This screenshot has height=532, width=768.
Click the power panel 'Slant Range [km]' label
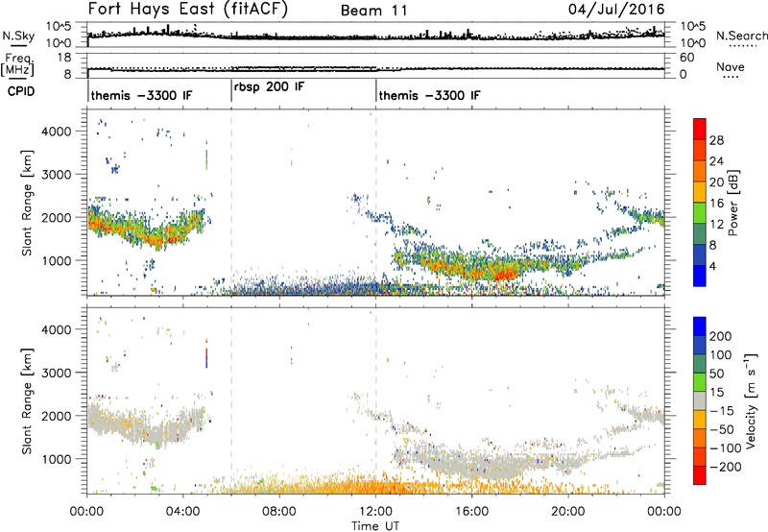[27, 203]
